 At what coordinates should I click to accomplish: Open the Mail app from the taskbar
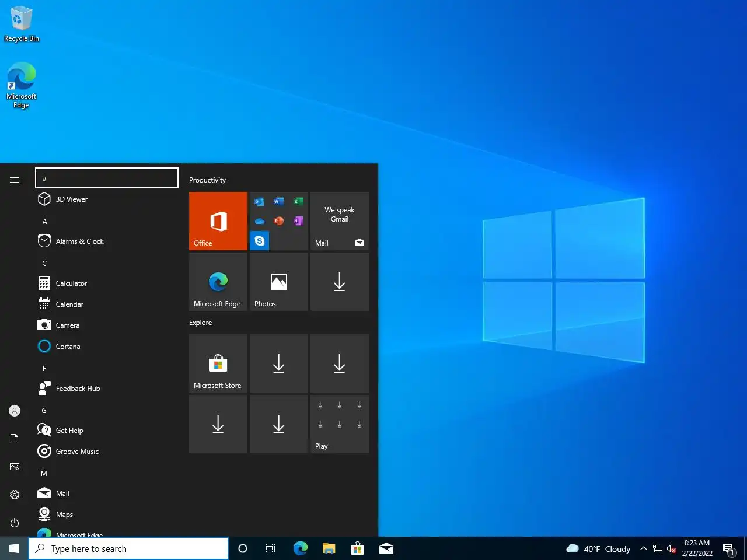[x=386, y=548]
